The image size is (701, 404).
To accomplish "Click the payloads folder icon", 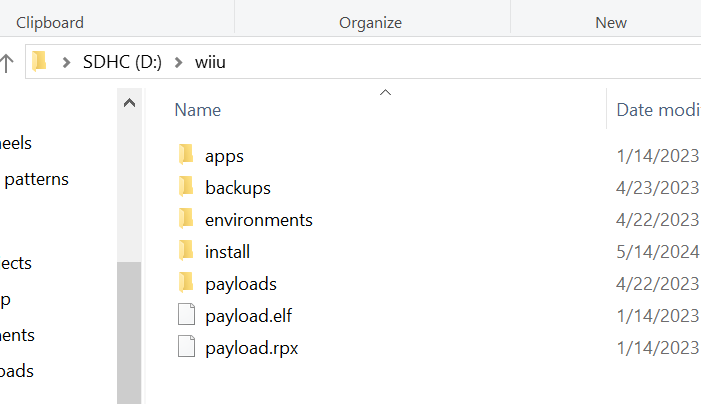I will tap(186, 283).
